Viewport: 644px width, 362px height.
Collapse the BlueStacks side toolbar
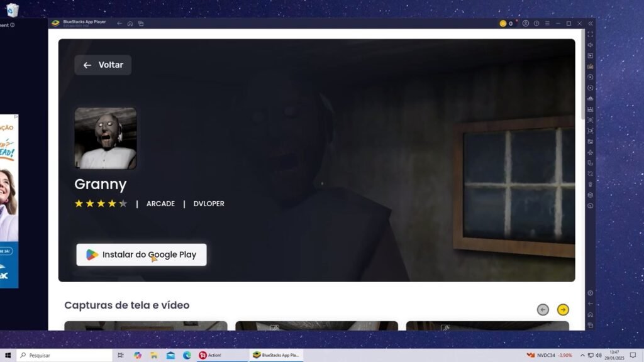(591, 23)
